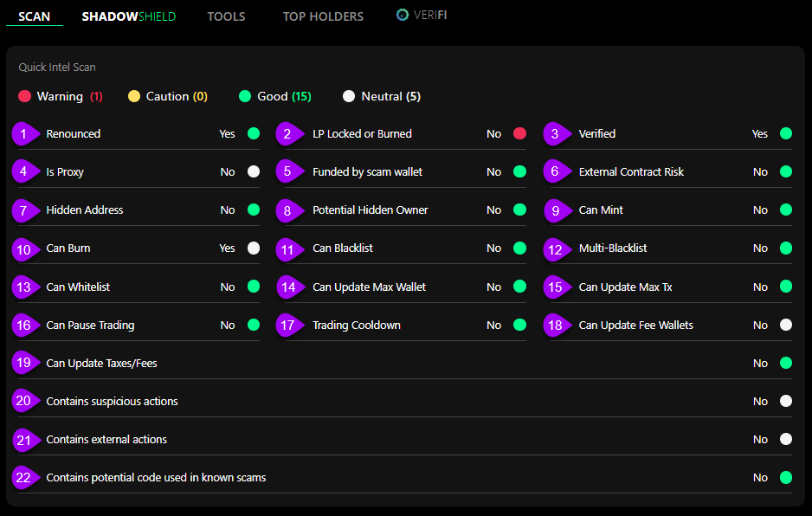Open the TOP HOLDERS tab
Viewport: 812px width, 516px height.
click(x=323, y=16)
